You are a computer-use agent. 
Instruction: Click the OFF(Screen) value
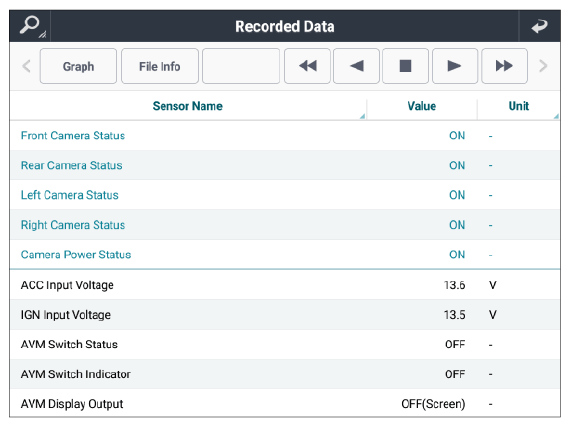pyautogui.click(x=433, y=404)
